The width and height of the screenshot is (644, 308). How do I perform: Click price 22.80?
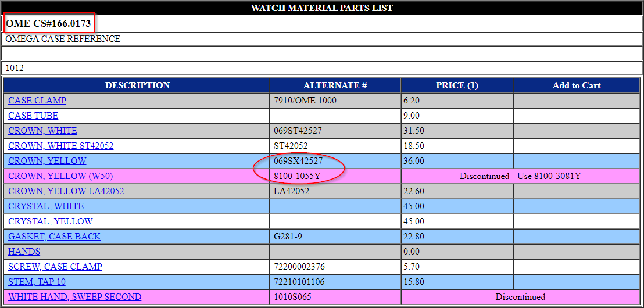point(414,237)
